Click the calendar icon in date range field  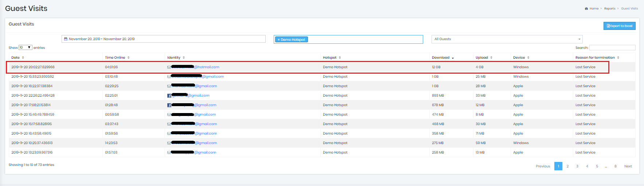[66, 39]
